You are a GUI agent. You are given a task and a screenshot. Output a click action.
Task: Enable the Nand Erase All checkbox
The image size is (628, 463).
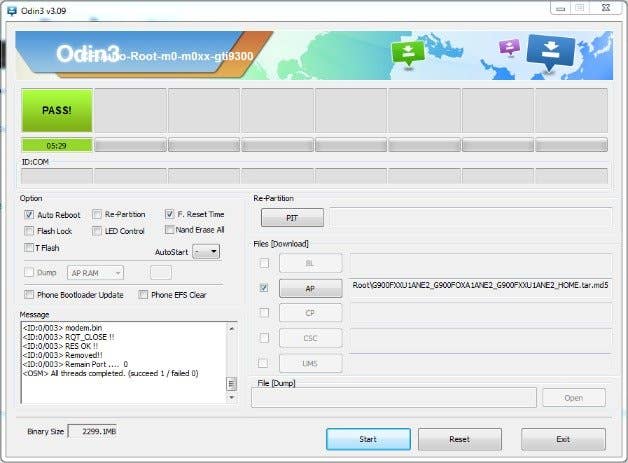169,230
